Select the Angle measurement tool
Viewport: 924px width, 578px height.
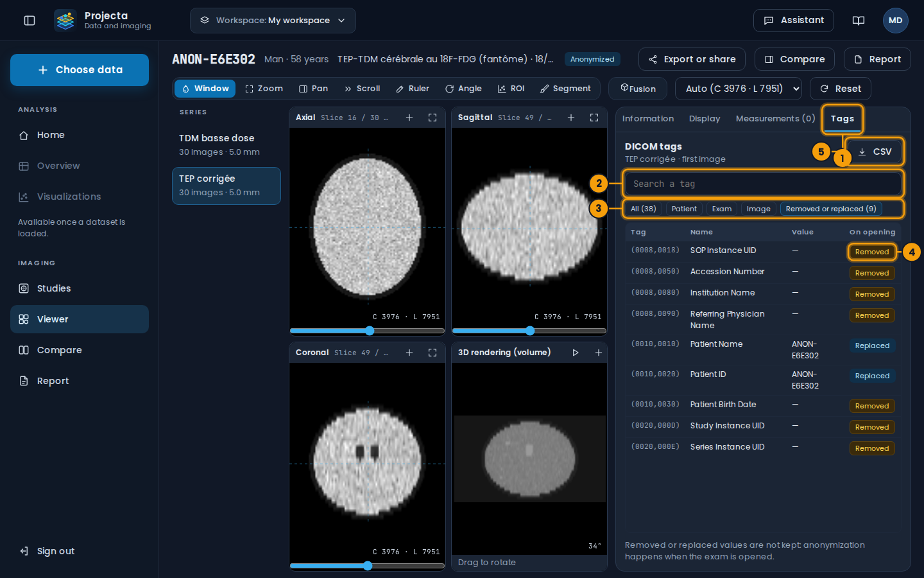pyautogui.click(x=463, y=89)
